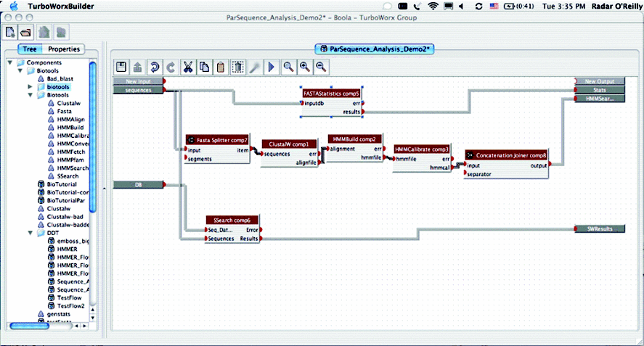Collapse the DDT folder
The width and height of the screenshot is (644, 346).
(30, 233)
